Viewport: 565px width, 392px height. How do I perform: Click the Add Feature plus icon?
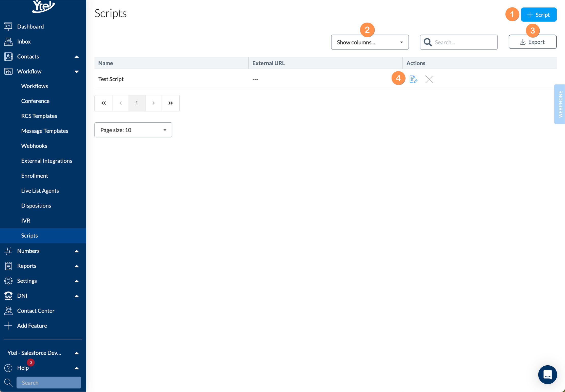8,325
